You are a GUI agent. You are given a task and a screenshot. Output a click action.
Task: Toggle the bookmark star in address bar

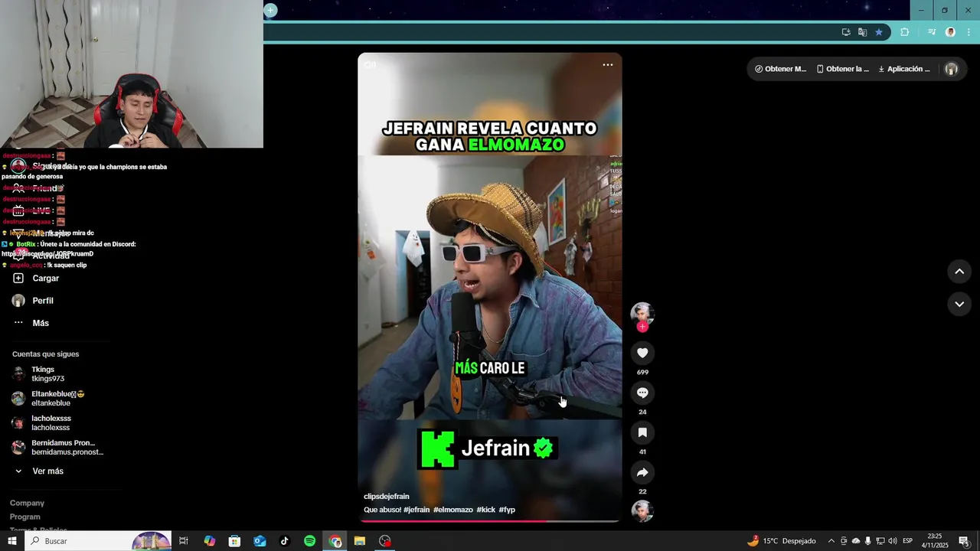[879, 32]
